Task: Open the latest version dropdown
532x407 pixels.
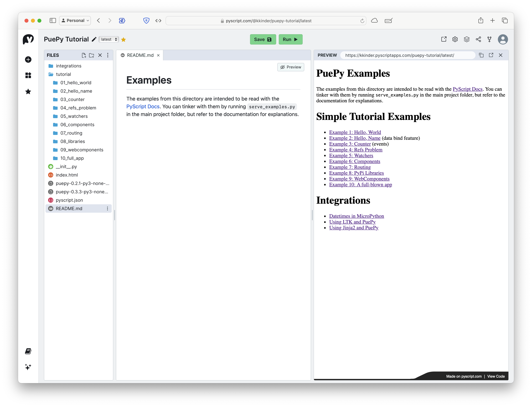Action: (x=109, y=39)
